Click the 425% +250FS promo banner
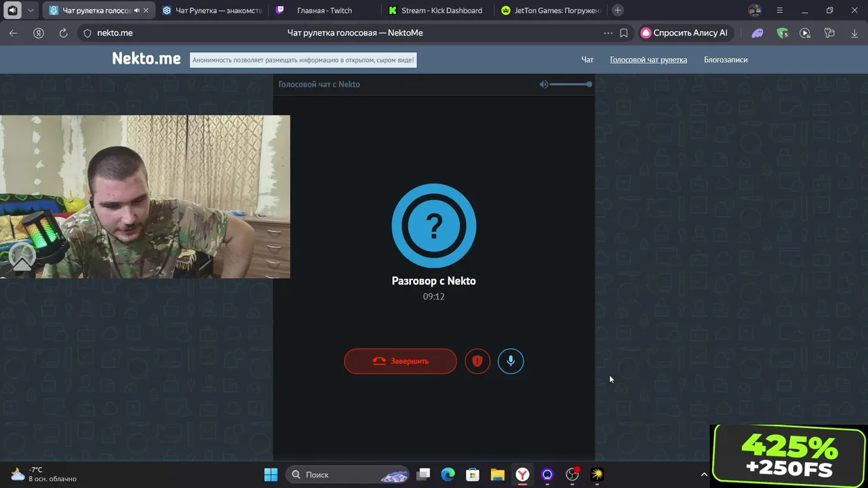Image resolution: width=868 pixels, height=488 pixels. click(789, 456)
